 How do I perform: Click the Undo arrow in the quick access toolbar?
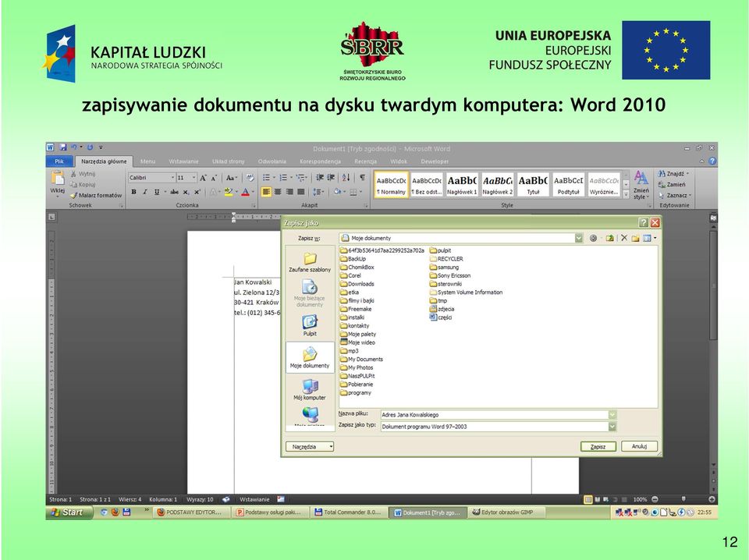pos(74,147)
